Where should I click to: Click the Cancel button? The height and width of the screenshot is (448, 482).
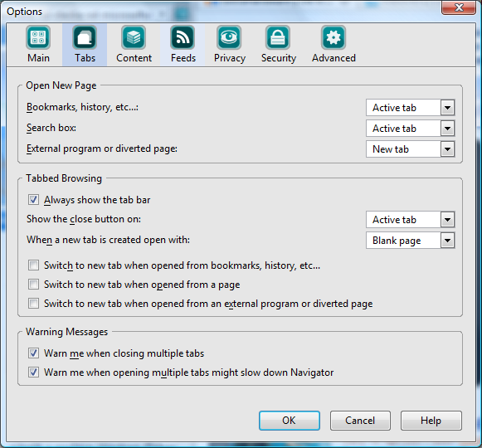(x=360, y=421)
